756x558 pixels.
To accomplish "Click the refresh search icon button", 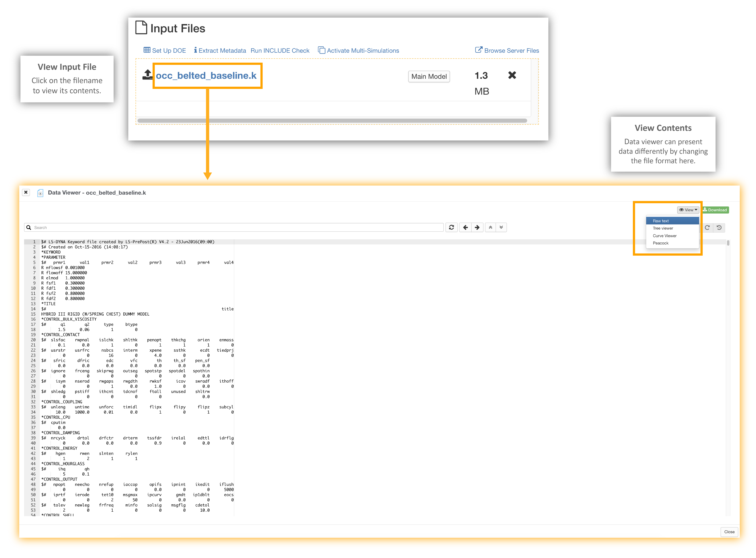I will [451, 227].
